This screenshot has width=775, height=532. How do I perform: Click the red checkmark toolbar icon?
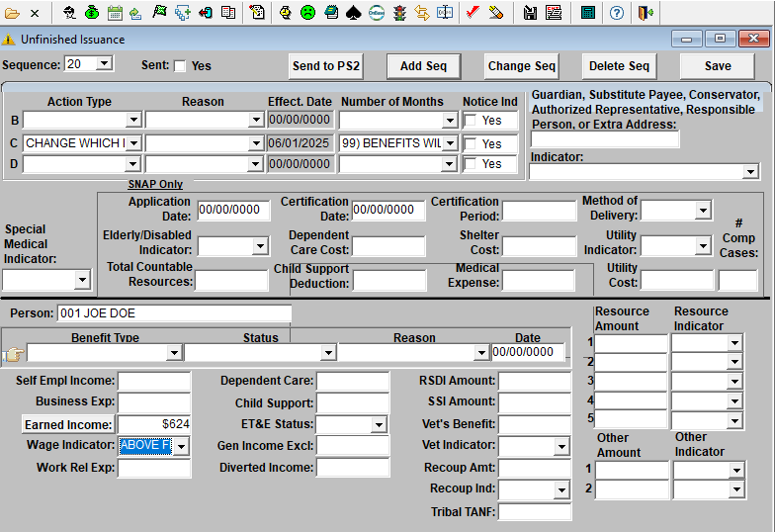(473, 12)
